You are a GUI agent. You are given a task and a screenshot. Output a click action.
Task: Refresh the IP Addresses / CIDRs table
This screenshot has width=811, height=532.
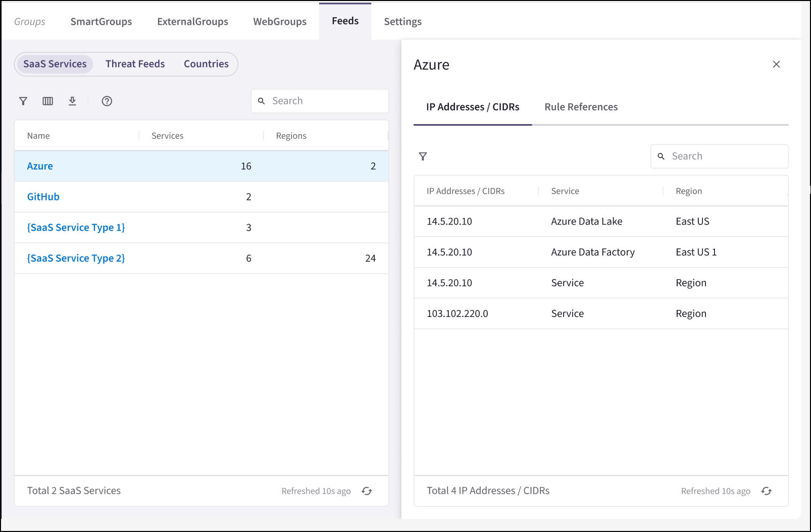[766, 491]
